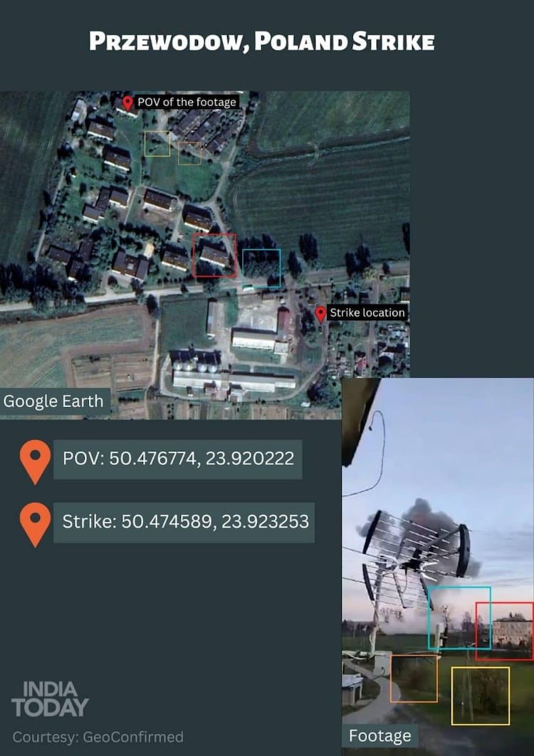The width and height of the screenshot is (534, 756).
Task: Click the red box around building in footage
Action: click(x=505, y=631)
